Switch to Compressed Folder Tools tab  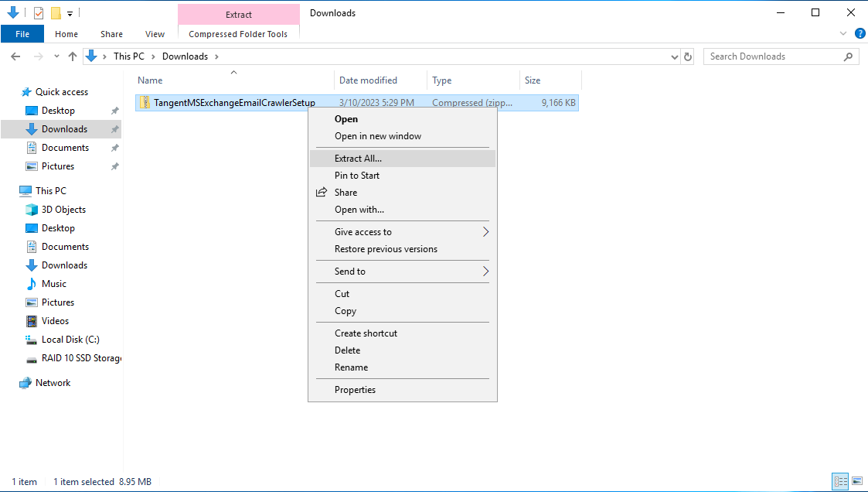coord(238,34)
